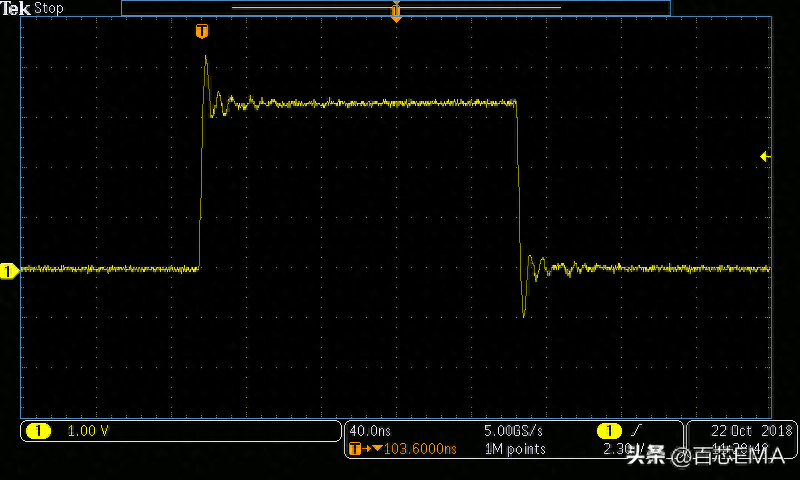Screen dimensions: 800x480
Task: Click the 5.00GS/s sample rate readout
Action: pyautogui.click(x=513, y=430)
